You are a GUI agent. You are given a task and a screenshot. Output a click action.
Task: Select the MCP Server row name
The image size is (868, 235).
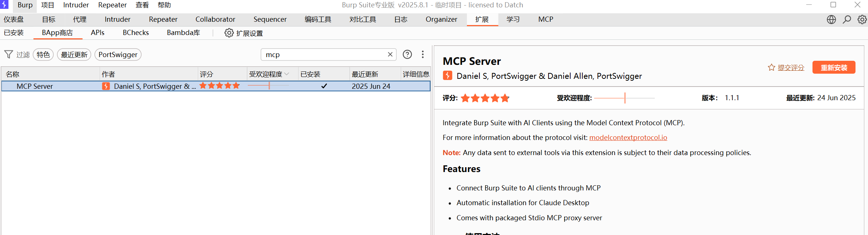pyautogui.click(x=35, y=86)
